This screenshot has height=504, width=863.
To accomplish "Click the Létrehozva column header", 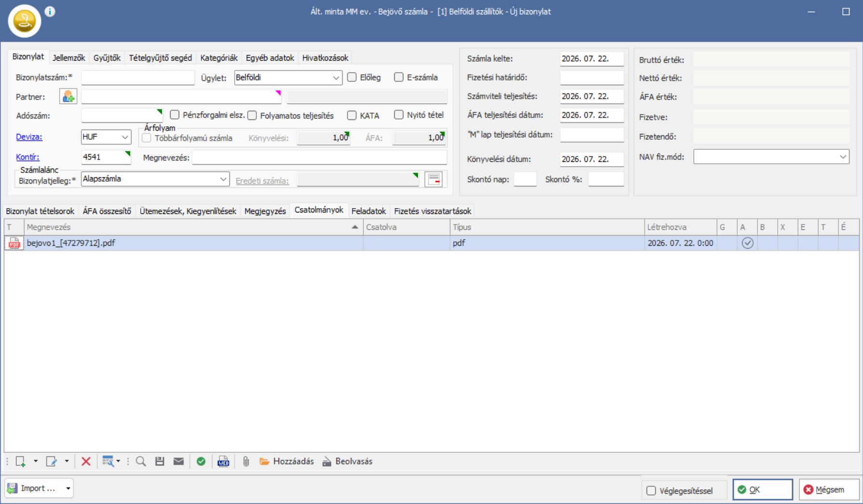I will pos(680,227).
